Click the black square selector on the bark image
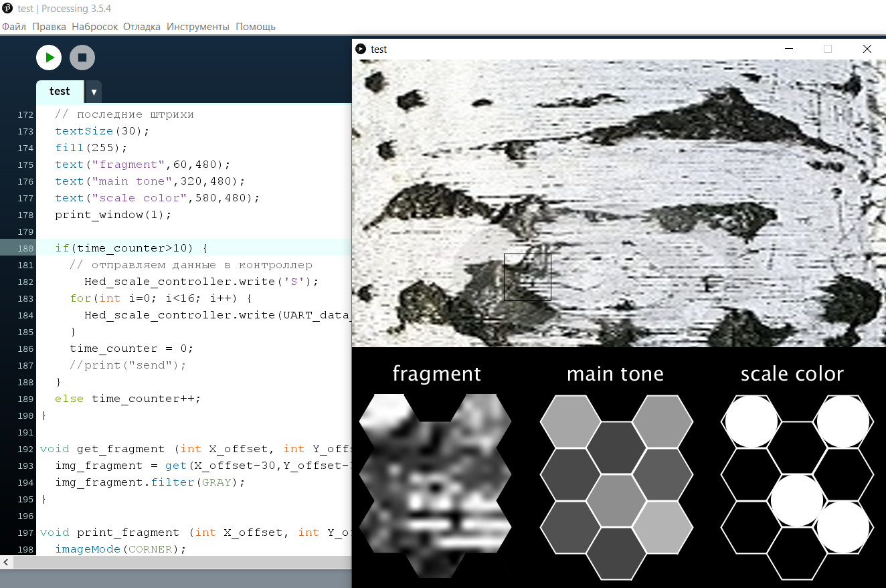The height and width of the screenshot is (588, 886). click(527, 277)
